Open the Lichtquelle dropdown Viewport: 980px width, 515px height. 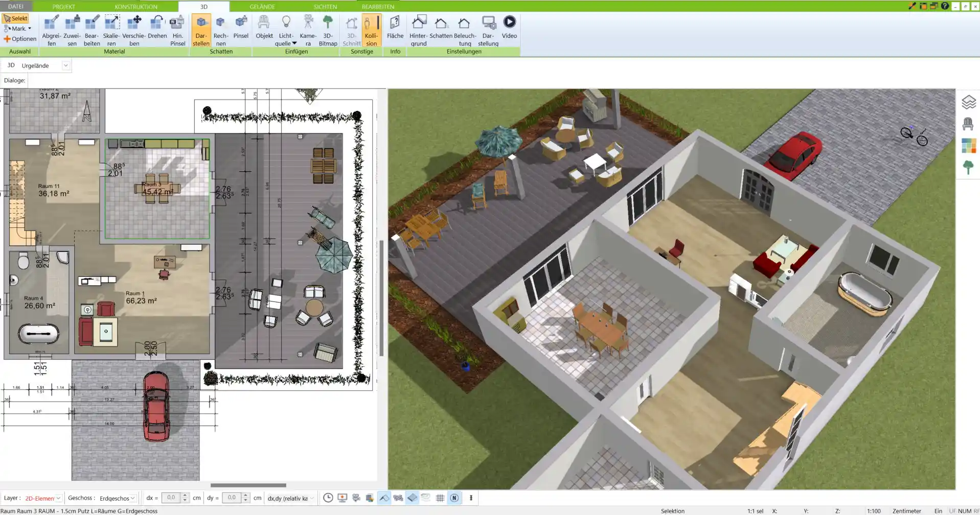[x=286, y=31]
